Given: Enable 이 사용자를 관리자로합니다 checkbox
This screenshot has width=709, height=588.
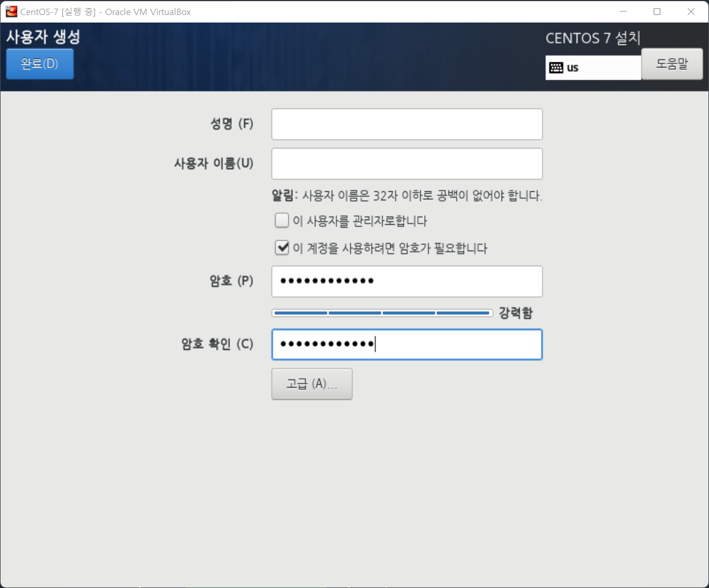Looking at the screenshot, I should pos(282,220).
